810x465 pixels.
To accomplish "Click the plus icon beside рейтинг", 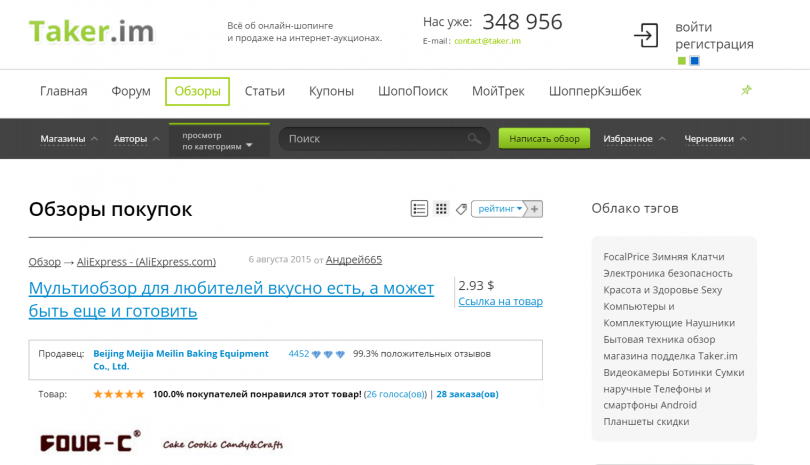I will 535,209.
